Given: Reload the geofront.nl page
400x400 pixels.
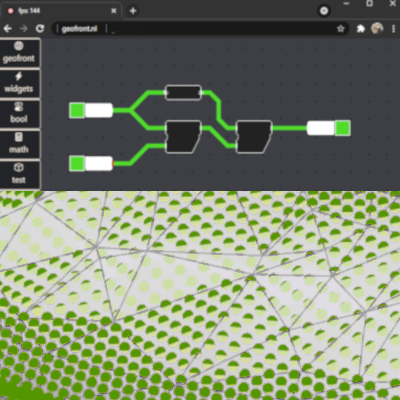Looking at the screenshot, I should [x=40, y=29].
